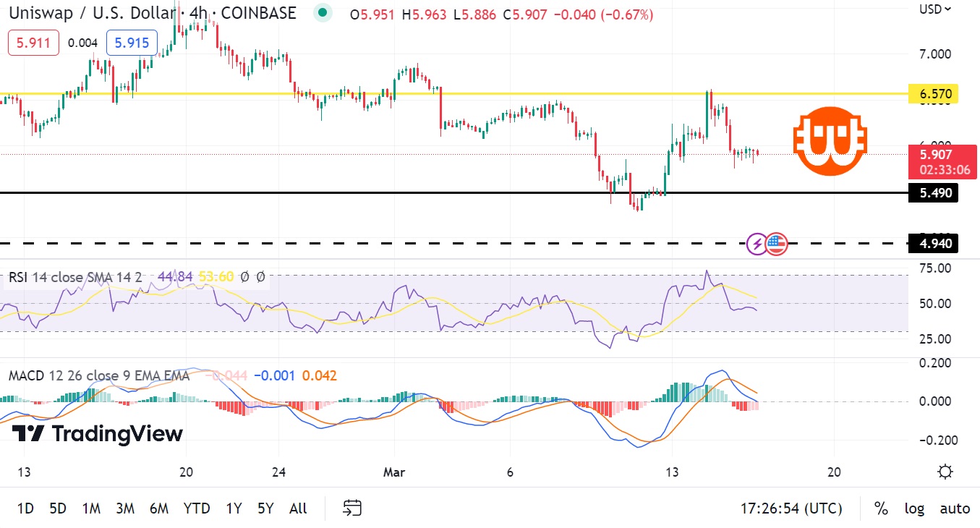Click the yellow 6.570 price label
The image size is (980, 528).
click(x=934, y=93)
